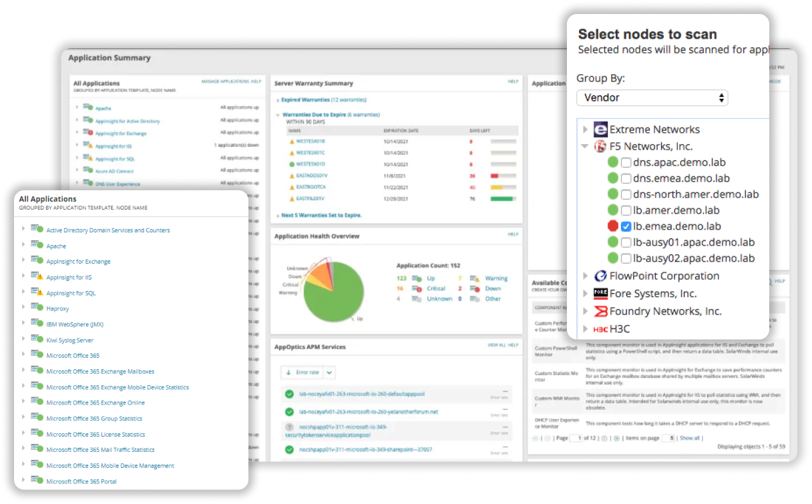Uncheck the lb.emea.demo.lab node
The height and width of the screenshot is (504, 812).
click(626, 226)
